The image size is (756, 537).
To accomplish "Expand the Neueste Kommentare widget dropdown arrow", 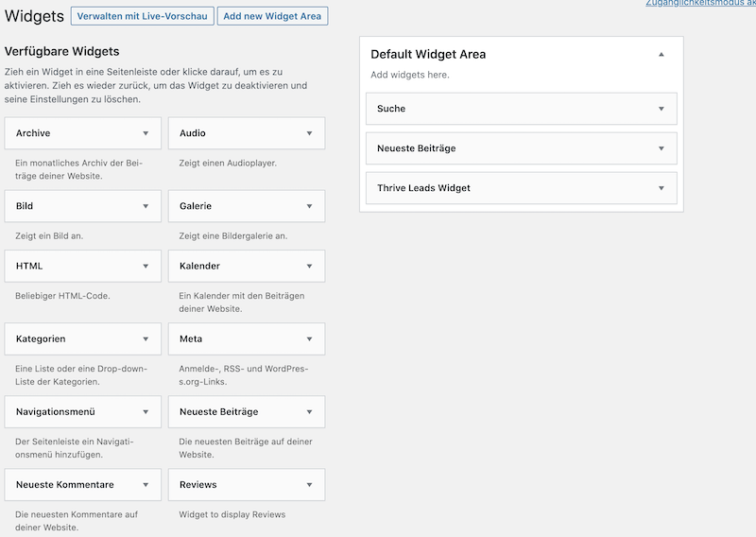I will [146, 484].
